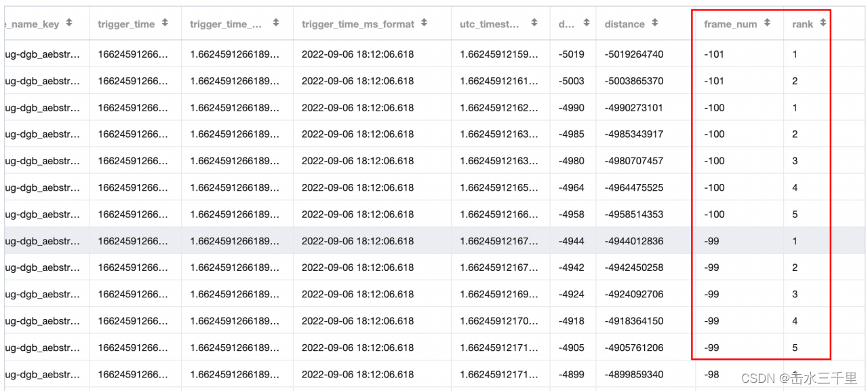
Task: Click utc timestamp cell 1.66245912162...
Action: [x=500, y=107]
